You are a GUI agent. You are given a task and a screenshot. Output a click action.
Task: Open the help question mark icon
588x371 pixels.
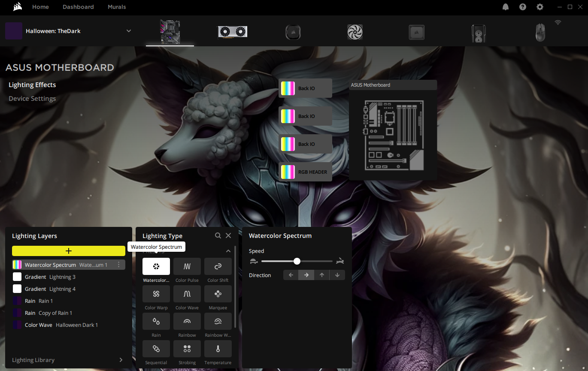[523, 7]
